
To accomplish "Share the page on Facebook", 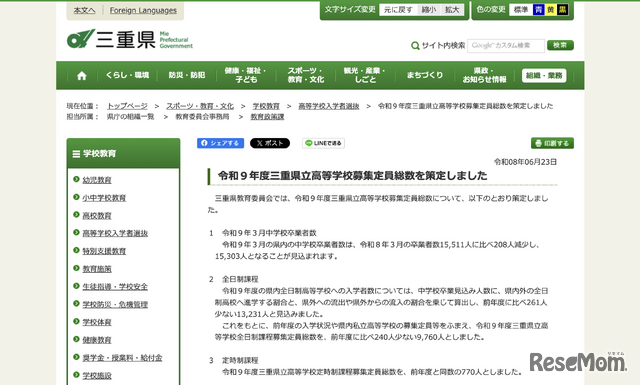I will [220, 143].
